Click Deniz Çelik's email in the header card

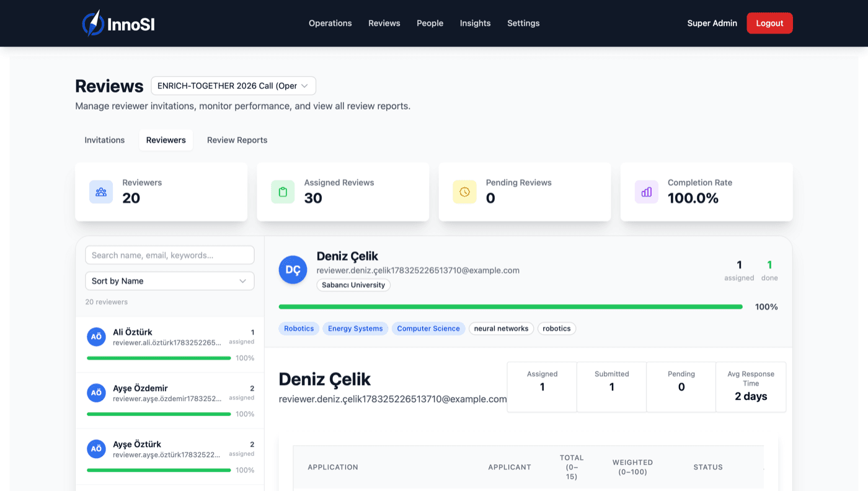tap(418, 270)
